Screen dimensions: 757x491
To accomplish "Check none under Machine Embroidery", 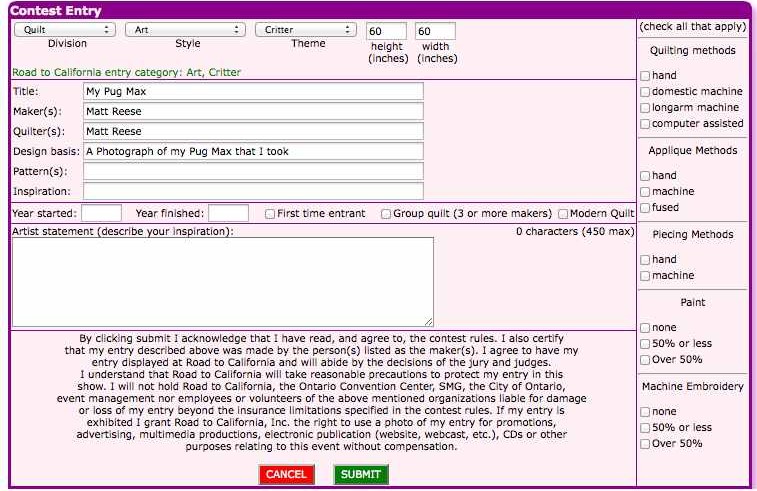I will coord(645,412).
